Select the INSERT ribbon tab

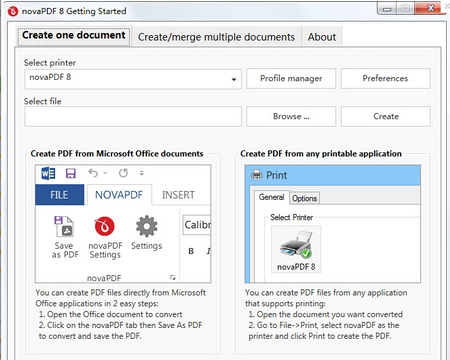[178, 195]
